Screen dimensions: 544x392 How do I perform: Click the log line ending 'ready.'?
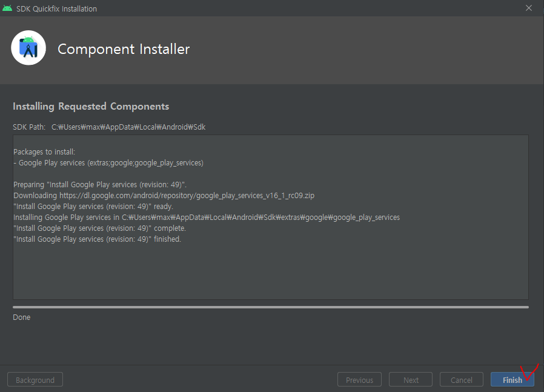point(93,207)
